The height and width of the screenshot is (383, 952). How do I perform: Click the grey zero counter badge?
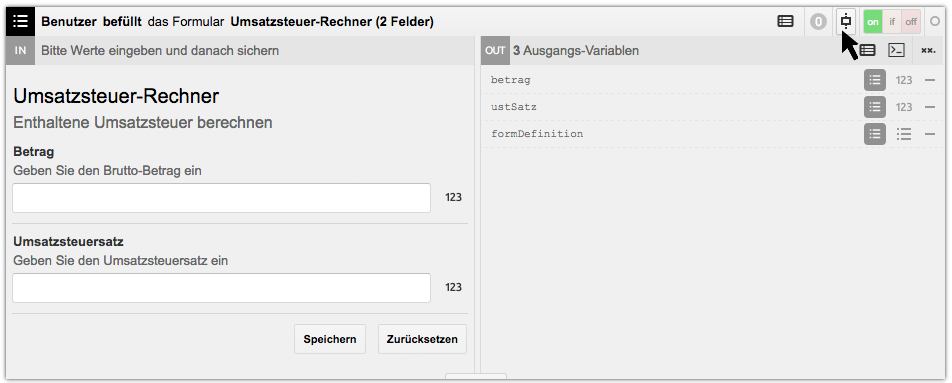tap(818, 22)
